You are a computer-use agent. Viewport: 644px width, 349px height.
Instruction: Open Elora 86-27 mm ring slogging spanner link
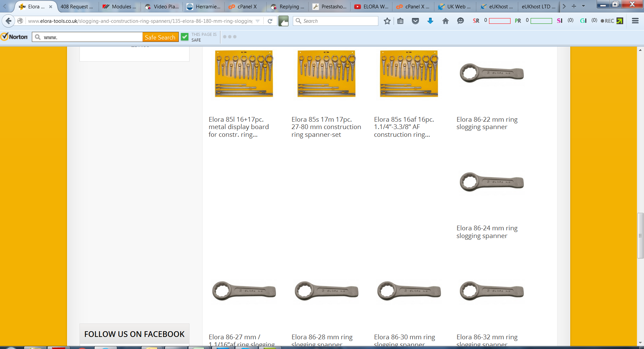click(242, 341)
